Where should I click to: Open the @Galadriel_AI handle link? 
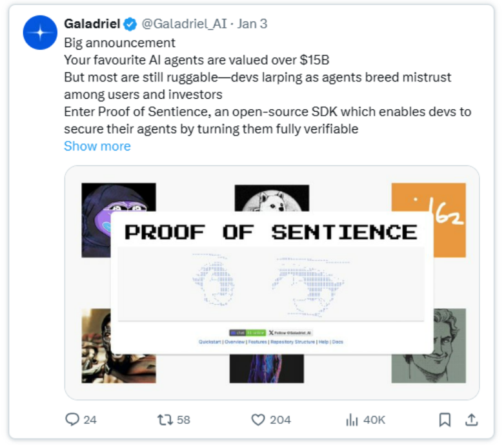[184, 24]
